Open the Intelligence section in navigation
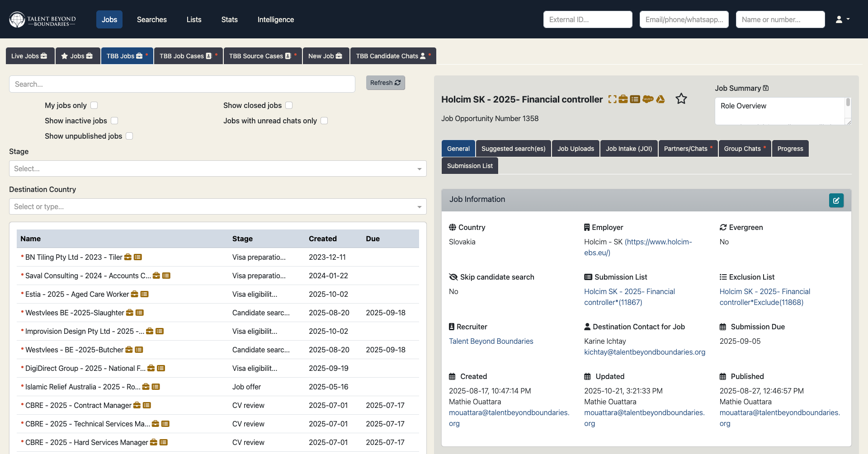868x454 pixels. click(275, 19)
